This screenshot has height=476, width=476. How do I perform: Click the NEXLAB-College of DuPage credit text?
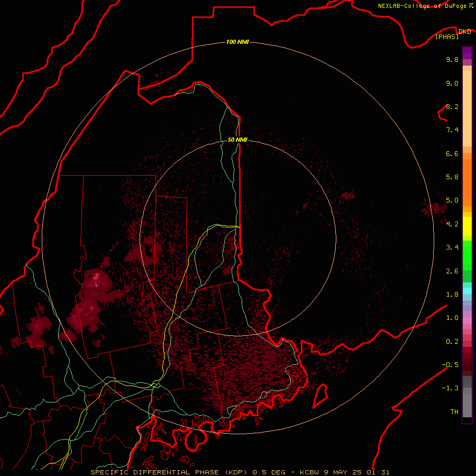pos(423,6)
